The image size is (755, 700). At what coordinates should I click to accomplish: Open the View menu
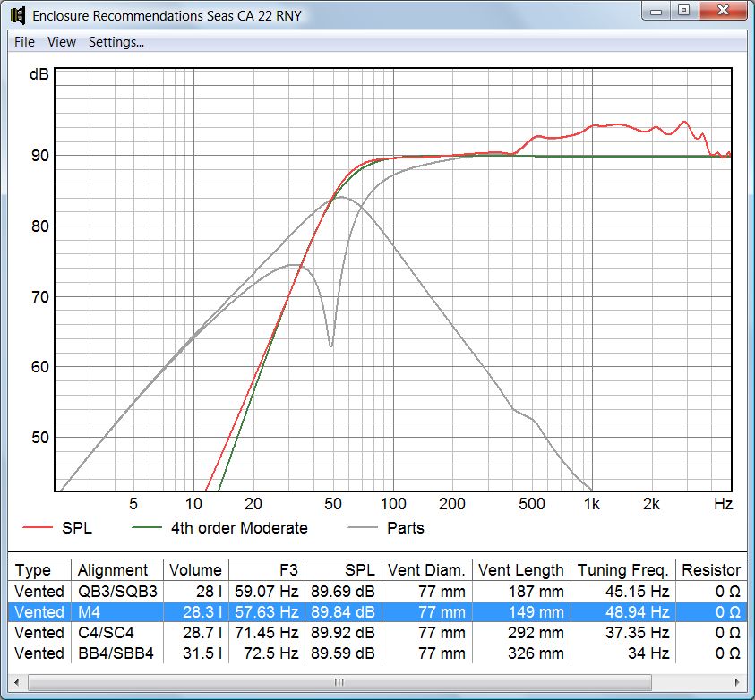pyautogui.click(x=61, y=41)
